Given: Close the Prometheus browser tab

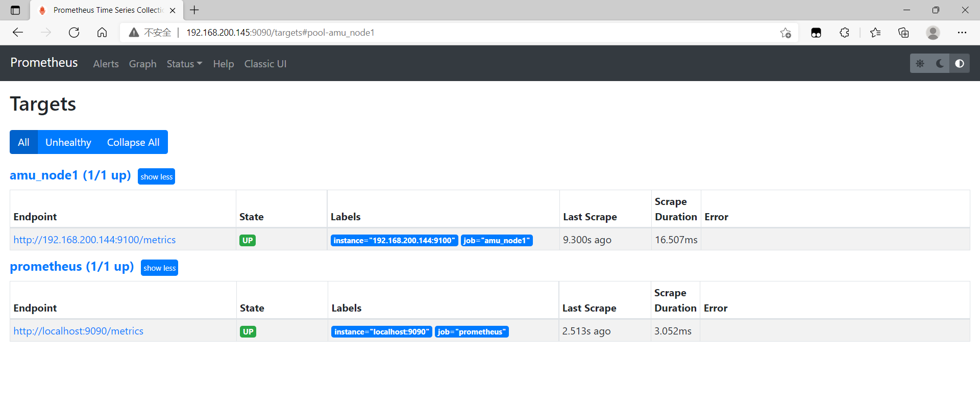Looking at the screenshot, I should point(173,10).
